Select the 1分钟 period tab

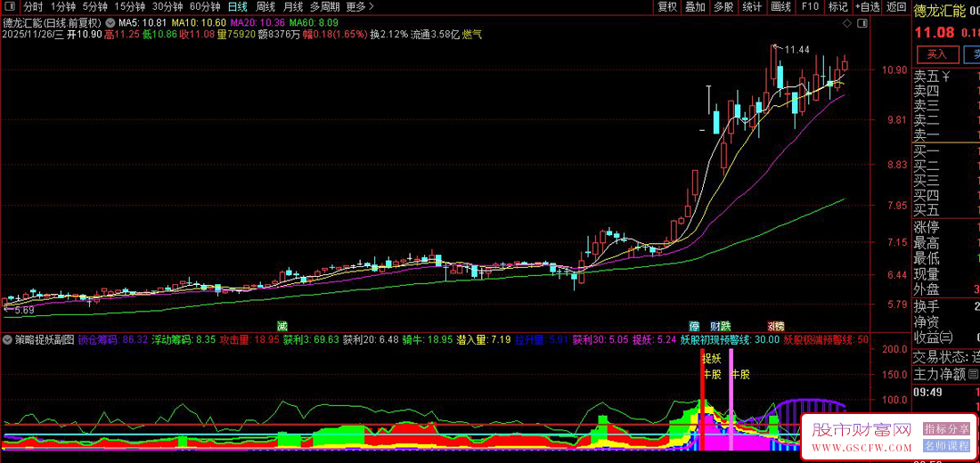point(62,7)
